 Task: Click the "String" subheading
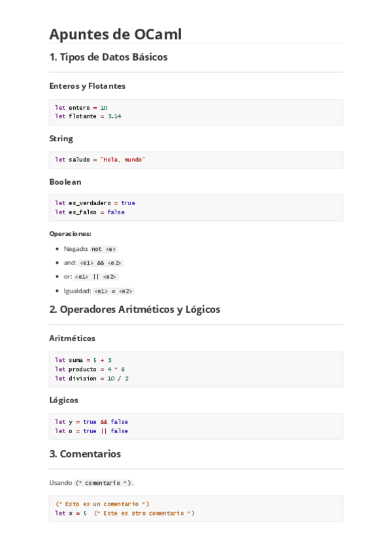[x=61, y=138]
